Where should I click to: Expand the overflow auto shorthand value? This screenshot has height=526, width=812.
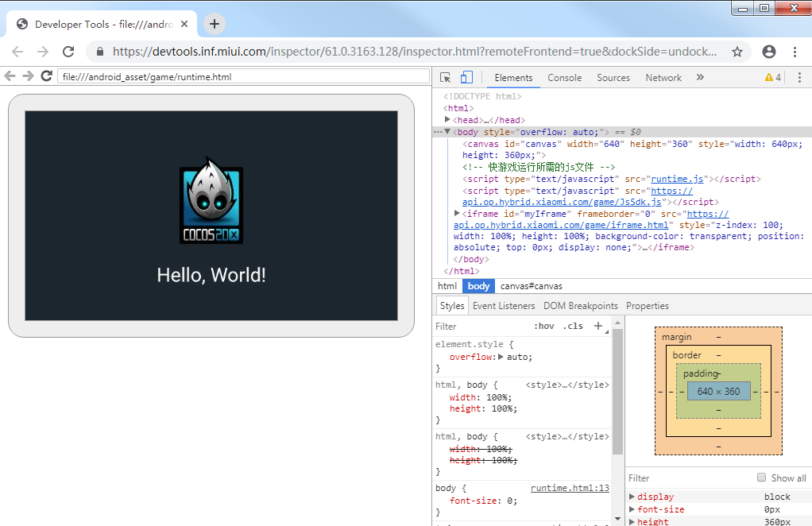[501, 357]
